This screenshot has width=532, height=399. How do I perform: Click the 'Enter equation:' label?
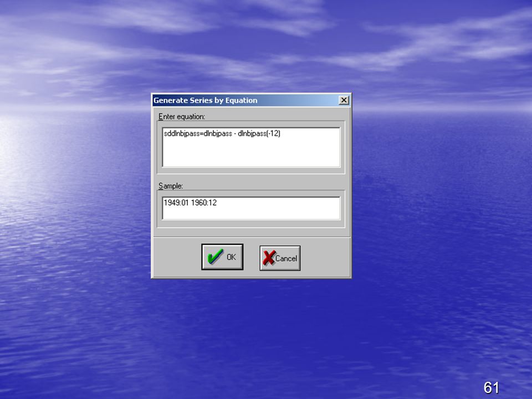182,117
